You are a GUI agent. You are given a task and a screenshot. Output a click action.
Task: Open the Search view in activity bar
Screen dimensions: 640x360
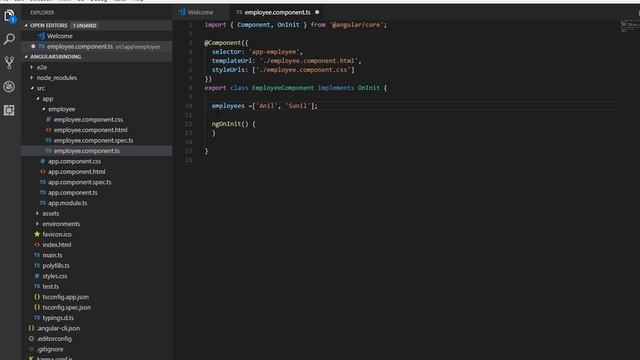pos(9,40)
